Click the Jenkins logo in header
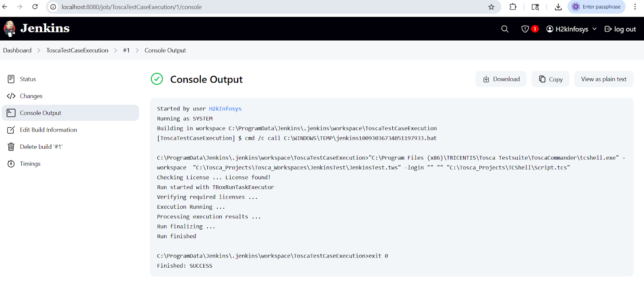 (36, 28)
